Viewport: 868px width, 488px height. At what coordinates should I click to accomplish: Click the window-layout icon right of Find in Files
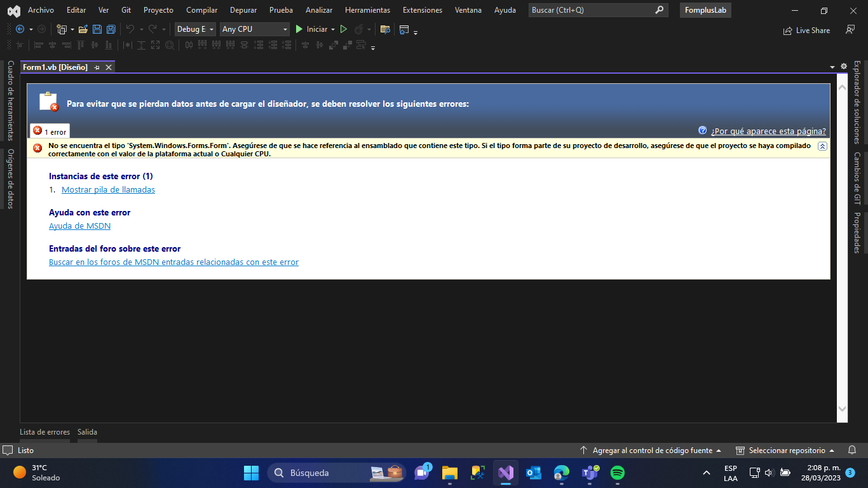[x=403, y=29]
